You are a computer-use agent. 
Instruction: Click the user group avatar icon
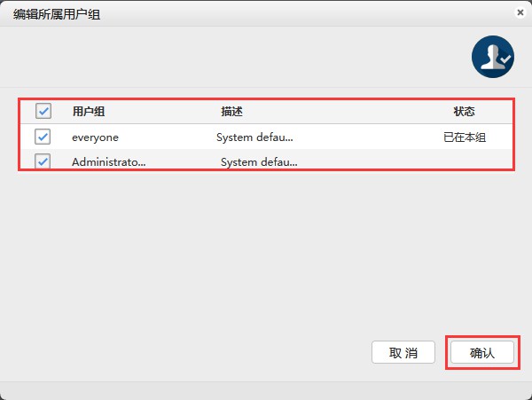click(492, 58)
